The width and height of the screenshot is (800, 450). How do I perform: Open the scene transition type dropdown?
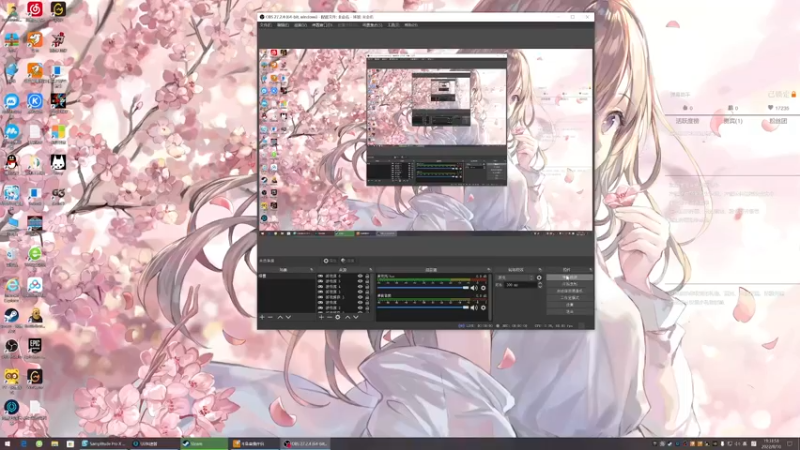click(515, 278)
